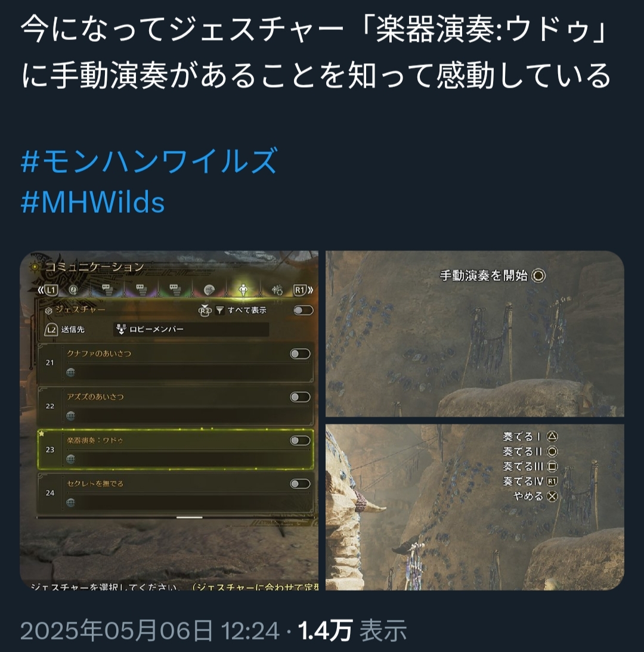Viewport: 644px width, 652px height.
Task: Select the purple chat message tab icon
Action: pos(140,290)
